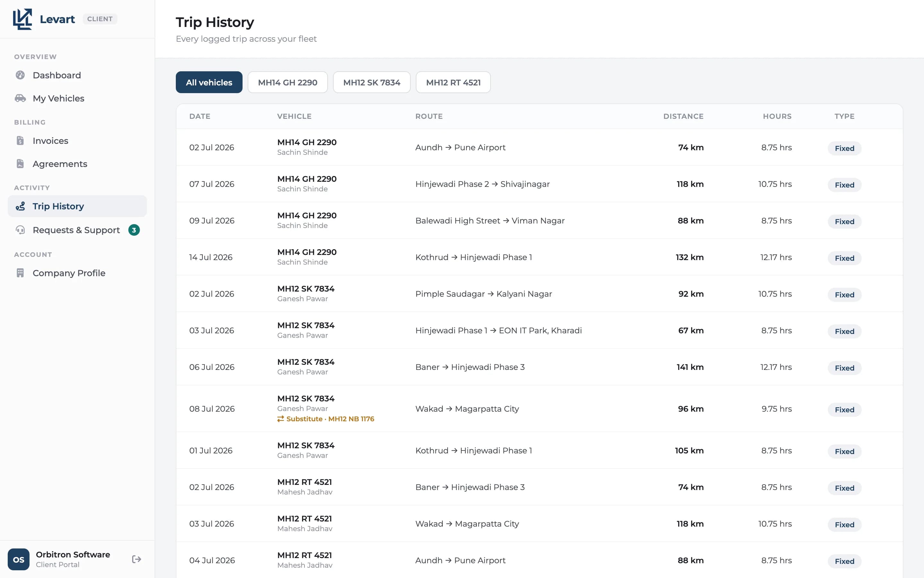Click the Requests & Support headset icon
This screenshot has height=578, width=924.
[x=20, y=230]
